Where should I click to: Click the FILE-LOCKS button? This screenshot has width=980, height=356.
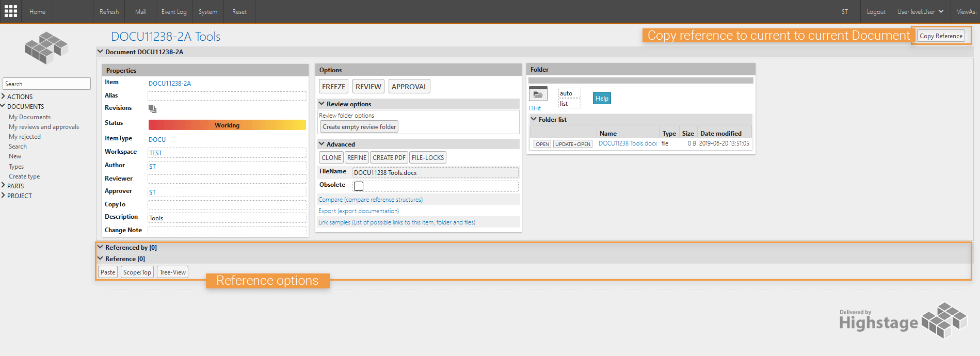pos(428,157)
